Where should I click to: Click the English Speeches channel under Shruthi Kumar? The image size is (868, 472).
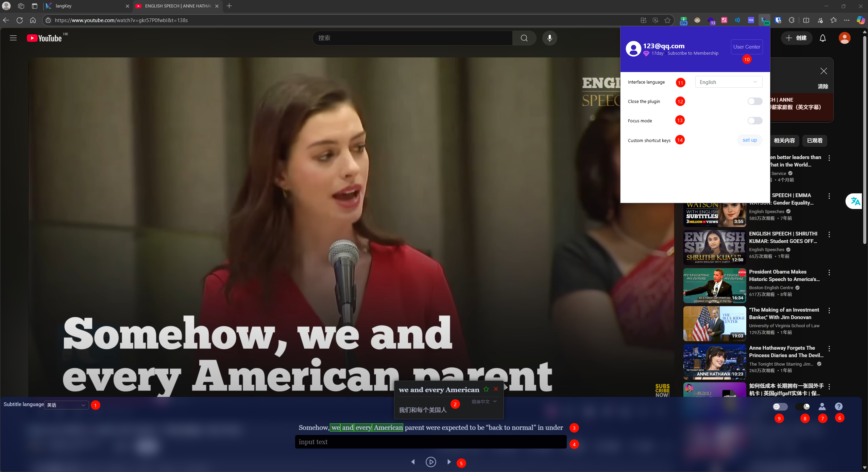(766, 250)
